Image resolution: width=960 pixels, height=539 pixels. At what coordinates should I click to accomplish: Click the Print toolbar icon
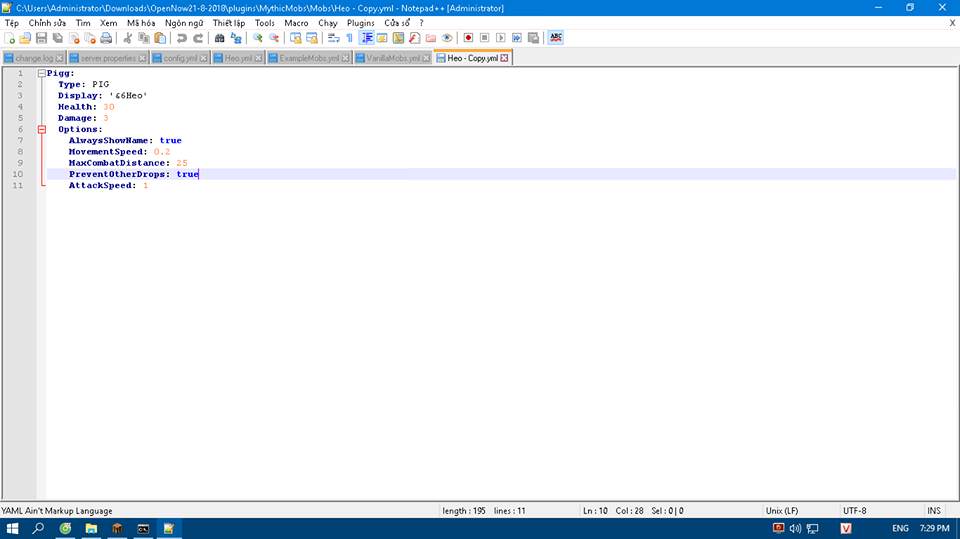[x=105, y=38]
